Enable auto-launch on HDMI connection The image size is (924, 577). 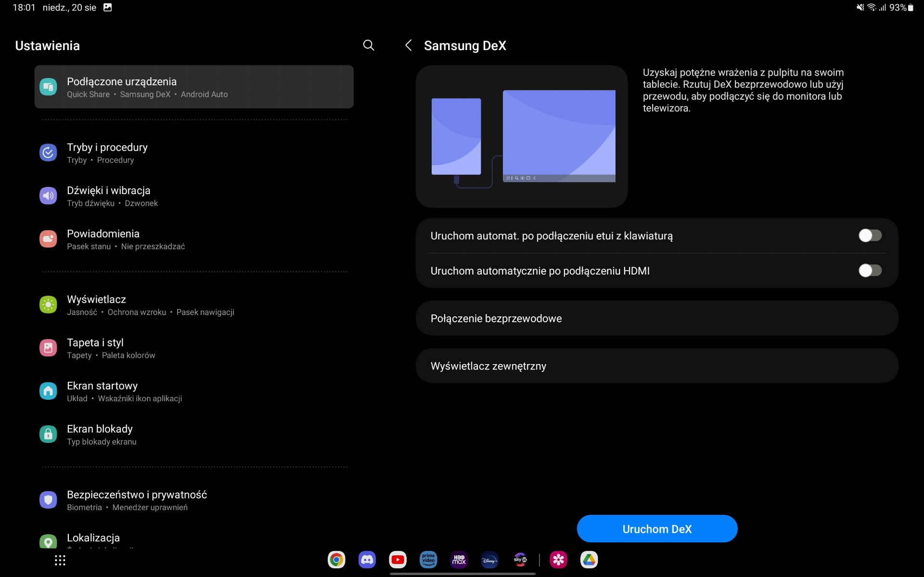[x=870, y=271]
